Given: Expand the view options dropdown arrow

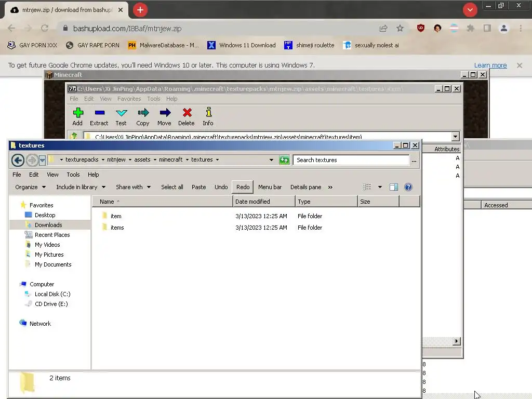Looking at the screenshot, I should click(380, 187).
